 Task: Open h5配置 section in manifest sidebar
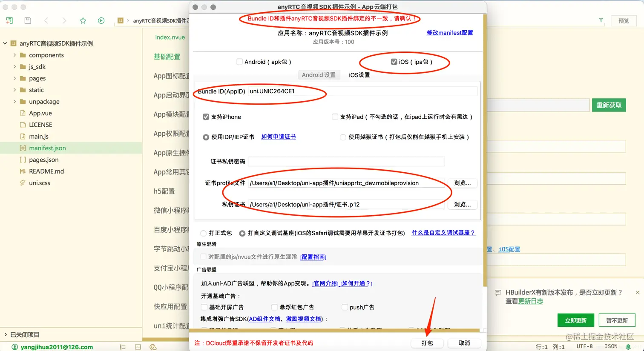[x=164, y=191]
